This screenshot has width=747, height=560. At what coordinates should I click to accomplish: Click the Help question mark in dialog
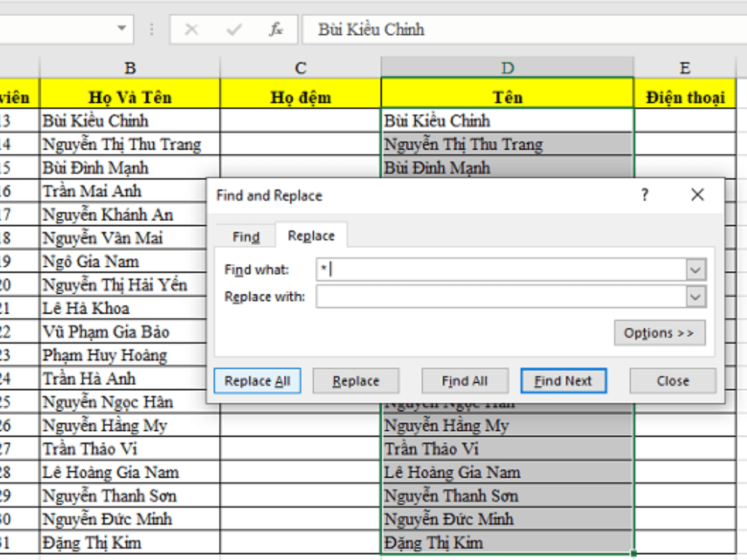pos(644,195)
